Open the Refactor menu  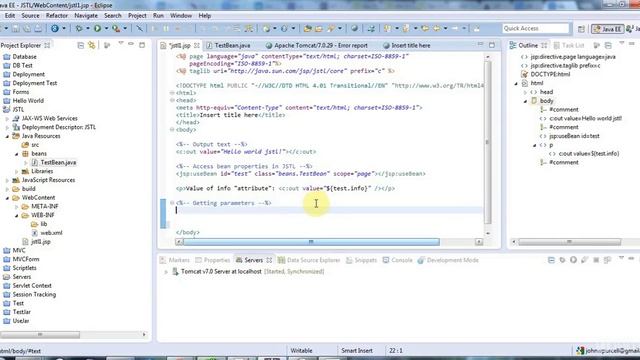tap(57, 16)
